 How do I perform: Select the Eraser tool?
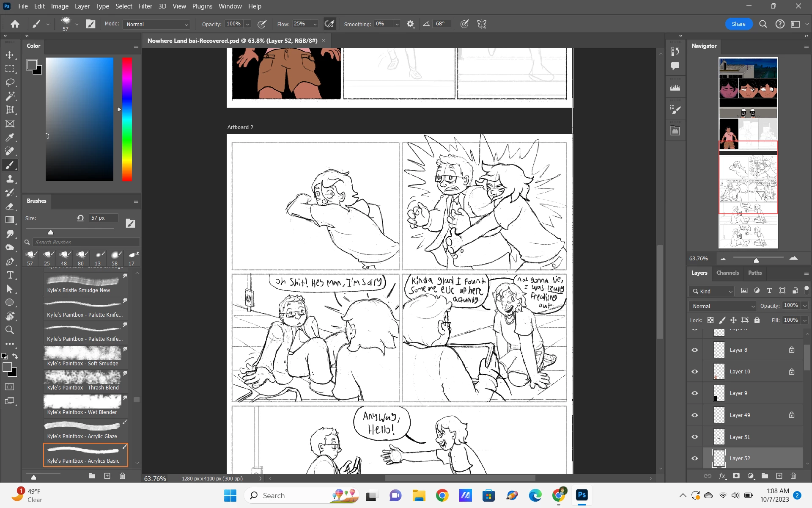(x=10, y=206)
